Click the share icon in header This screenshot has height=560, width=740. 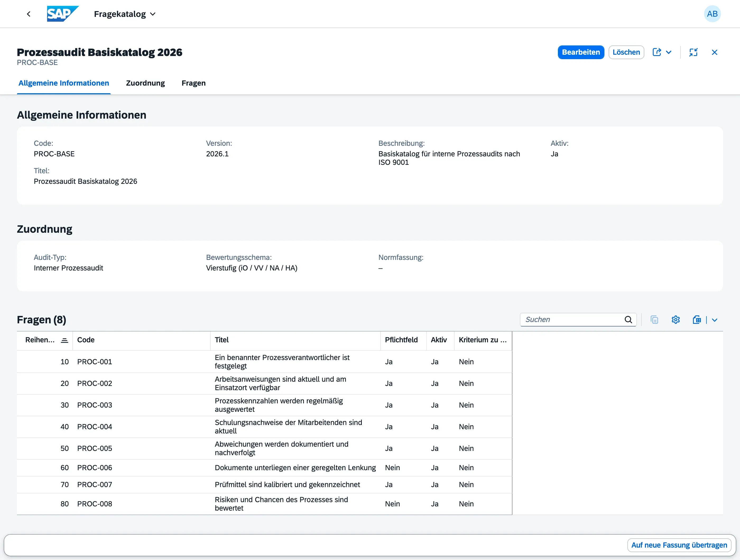point(657,52)
